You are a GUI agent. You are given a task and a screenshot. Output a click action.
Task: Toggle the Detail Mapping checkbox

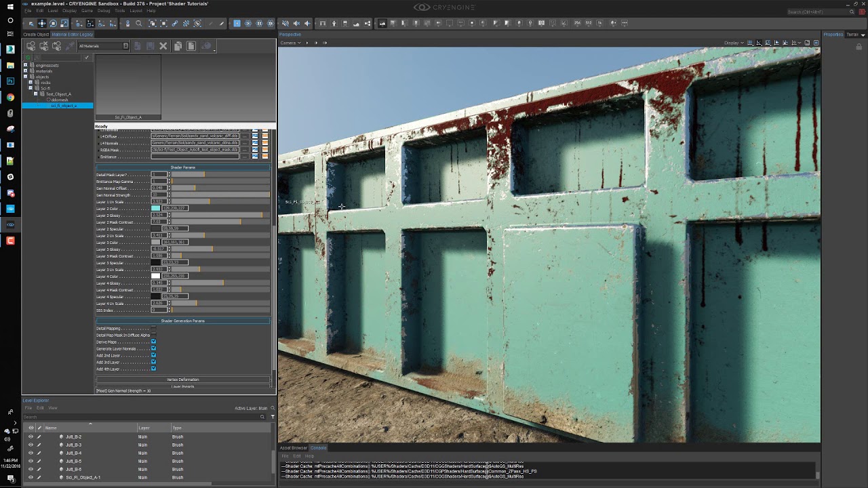tap(153, 329)
